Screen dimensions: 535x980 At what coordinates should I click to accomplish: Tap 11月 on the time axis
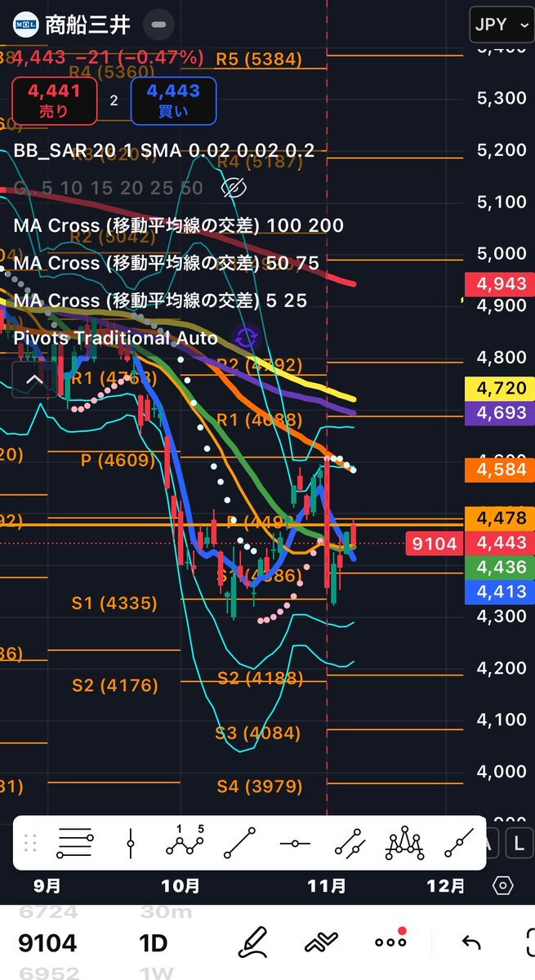327,885
